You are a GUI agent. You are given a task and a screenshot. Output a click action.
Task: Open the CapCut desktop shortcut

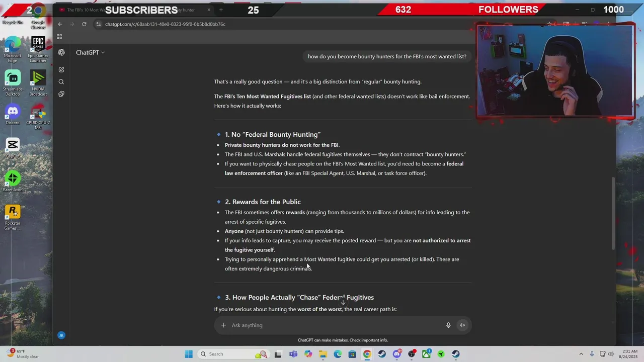click(13, 148)
